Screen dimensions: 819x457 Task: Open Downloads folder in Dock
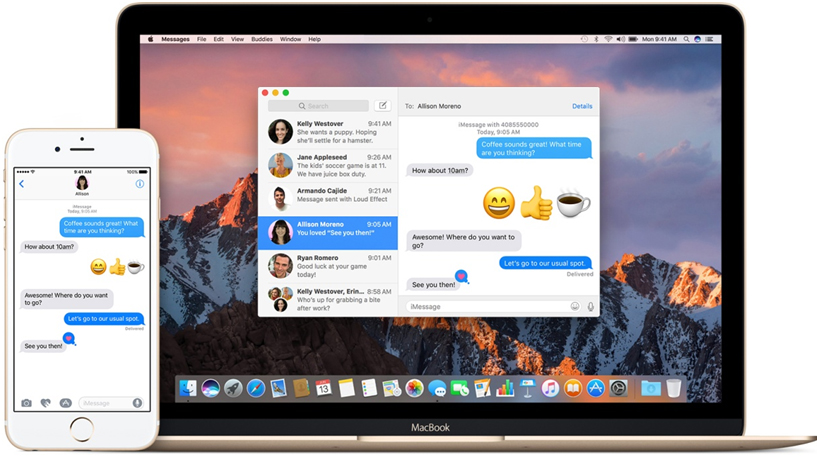pos(651,388)
